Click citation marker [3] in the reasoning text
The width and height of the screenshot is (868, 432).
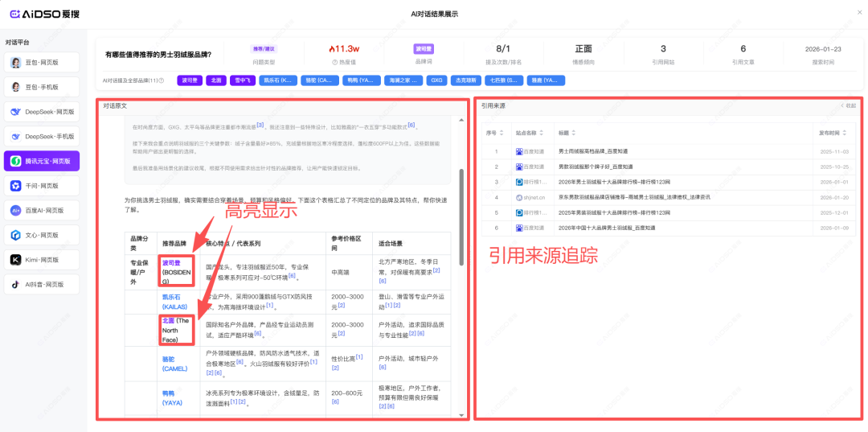(x=260, y=125)
